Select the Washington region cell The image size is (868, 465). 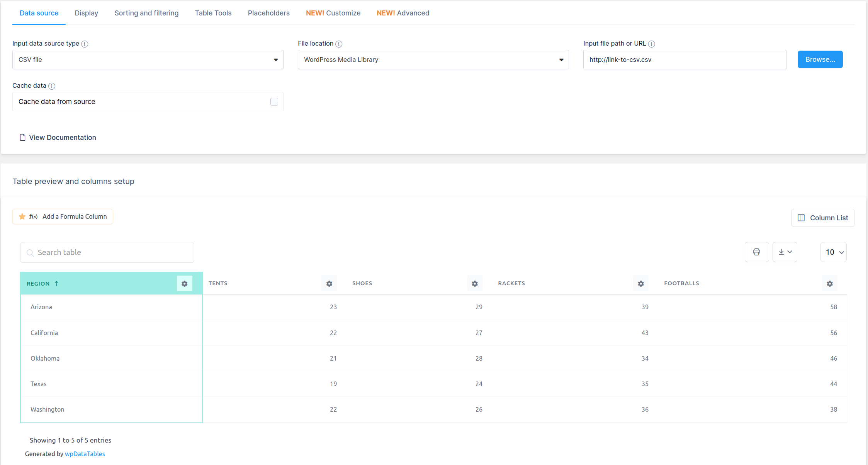[x=111, y=409]
